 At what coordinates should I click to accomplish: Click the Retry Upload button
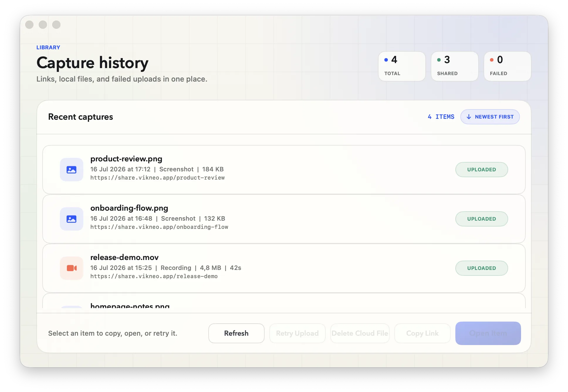[297, 333]
